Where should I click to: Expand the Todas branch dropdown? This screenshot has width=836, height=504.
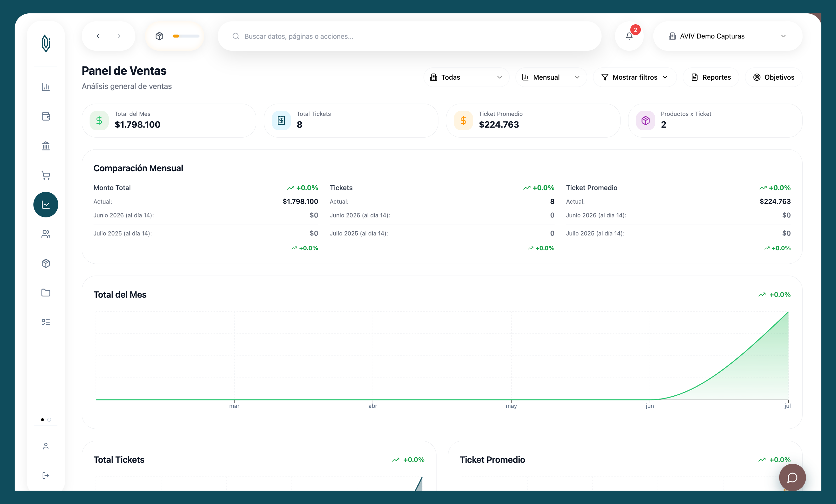(466, 77)
